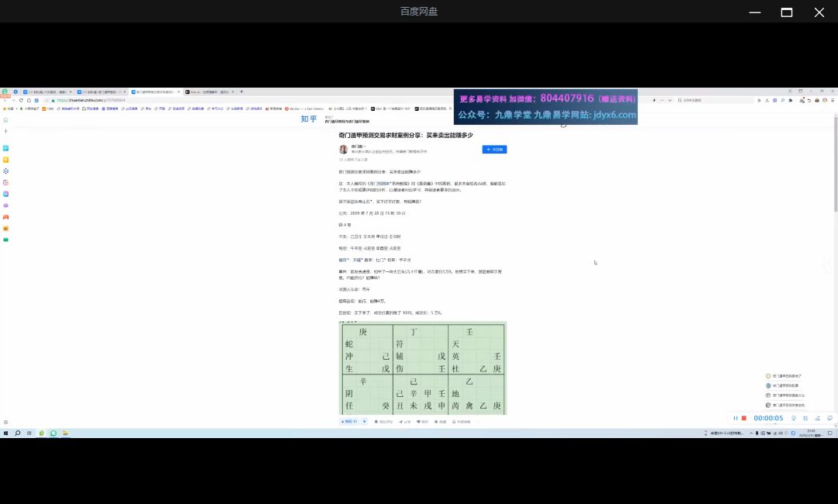838x504 pixels.
Task: Click the browser refresh button
Action: coord(21,100)
